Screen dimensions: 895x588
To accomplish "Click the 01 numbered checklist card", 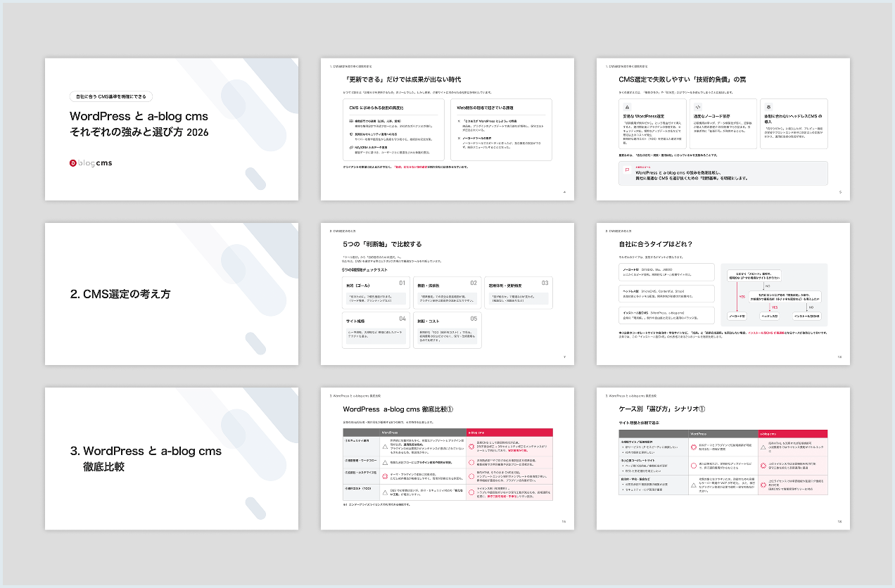I will [x=375, y=293].
